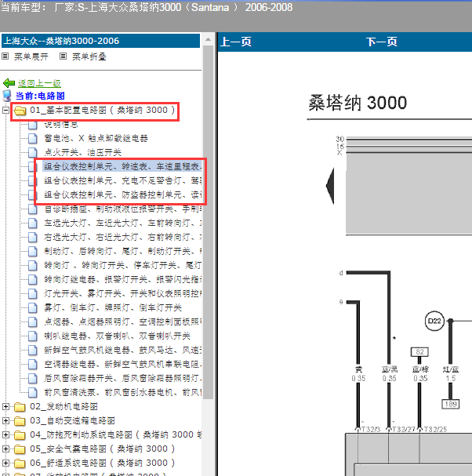Viewport: 472px width, 476px height.
Task: Click page icon beside 蓄电池、X 触点卸载继电器
Action: (x=33, y=139)
